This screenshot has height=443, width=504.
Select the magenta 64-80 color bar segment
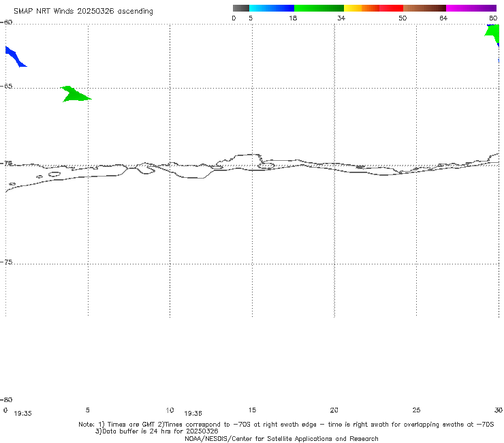point(471,8)
